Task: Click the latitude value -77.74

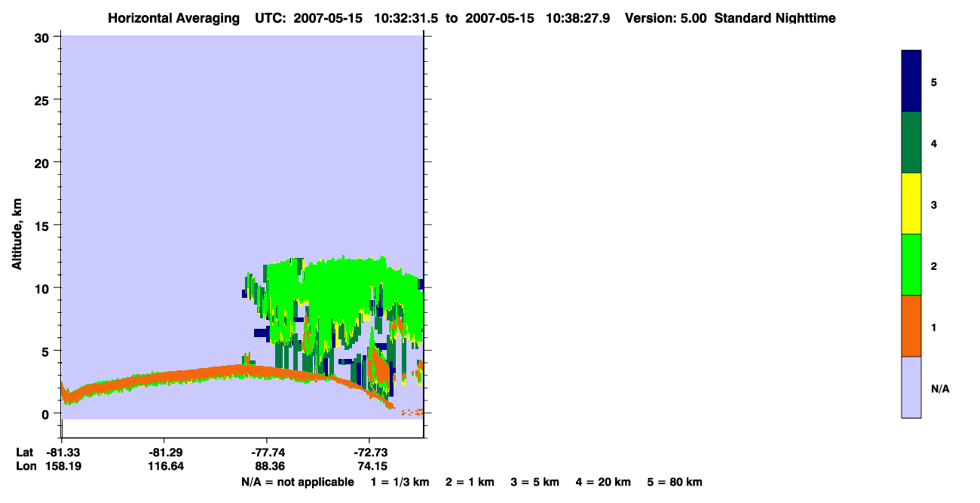Action: click(267, 452)
